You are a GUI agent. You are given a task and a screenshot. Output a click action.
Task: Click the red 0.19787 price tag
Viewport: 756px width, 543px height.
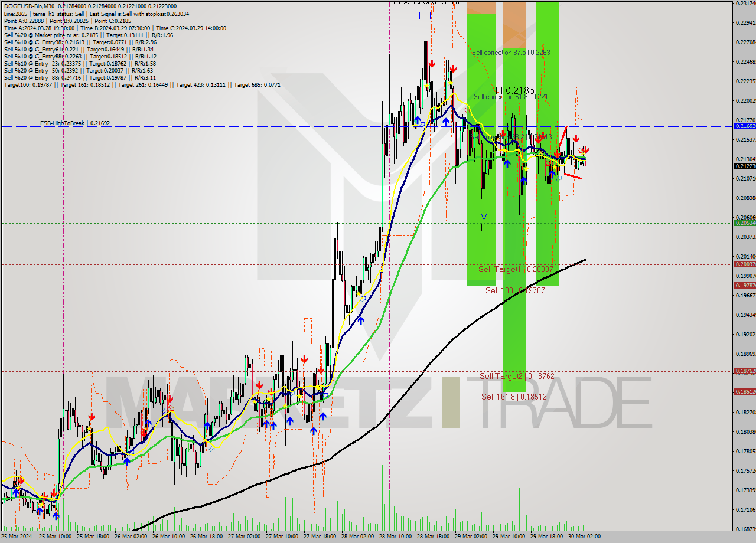(744, 285)
